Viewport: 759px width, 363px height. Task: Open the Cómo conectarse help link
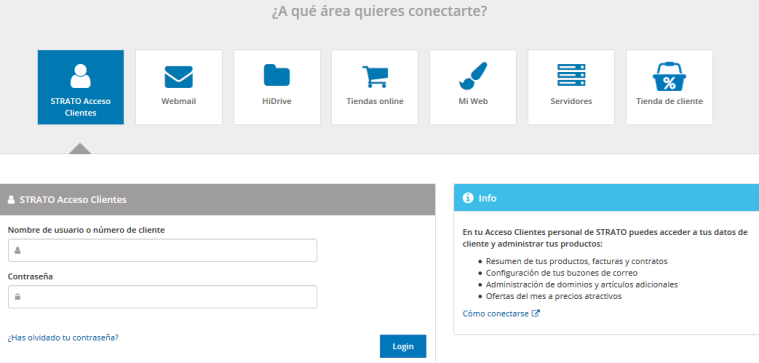pyautogui.click(x=496, y=313)
